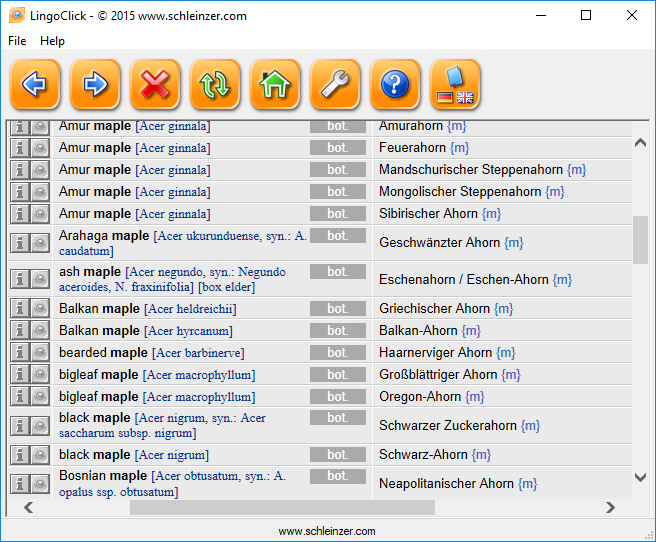
Task: Click the vertical scrollbar up arrow
Action: point(641,143)
